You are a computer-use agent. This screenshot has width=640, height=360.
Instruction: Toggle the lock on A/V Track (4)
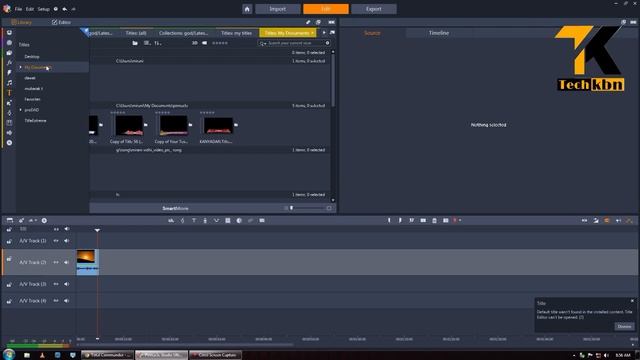coord(9,301)
